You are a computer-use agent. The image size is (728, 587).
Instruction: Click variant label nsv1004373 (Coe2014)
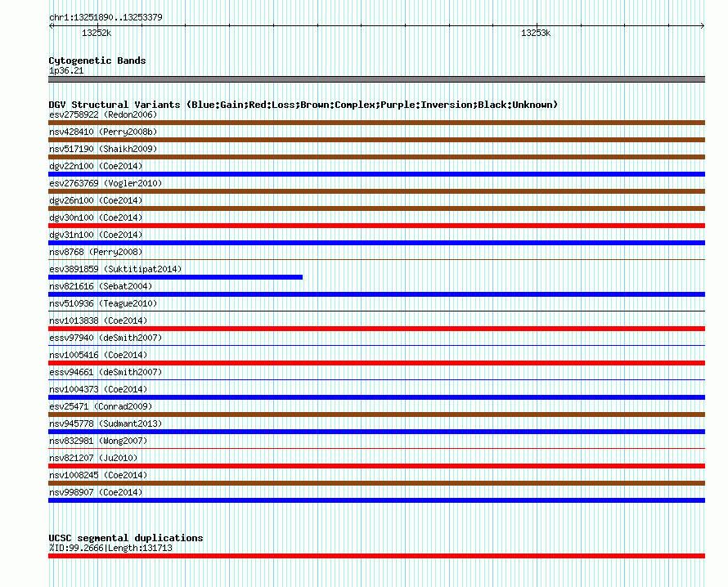[x=98, y=389]
